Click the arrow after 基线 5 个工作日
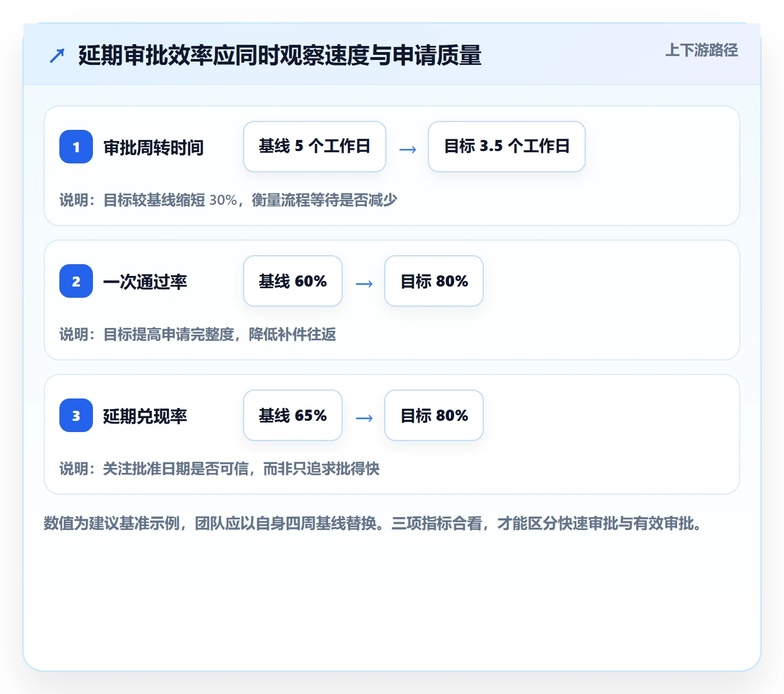Image resolution: width=784 pixels, height=694 pixels. (x=407, y=149)
